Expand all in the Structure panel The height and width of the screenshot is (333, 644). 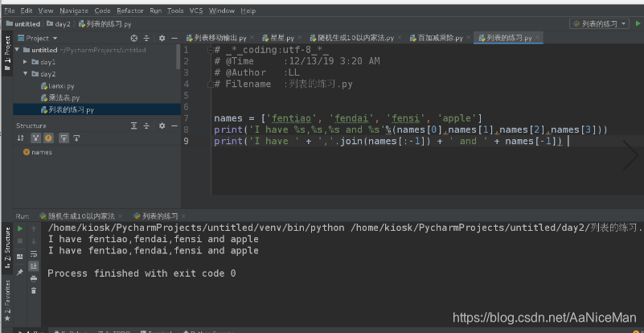(x=134, y=125)
